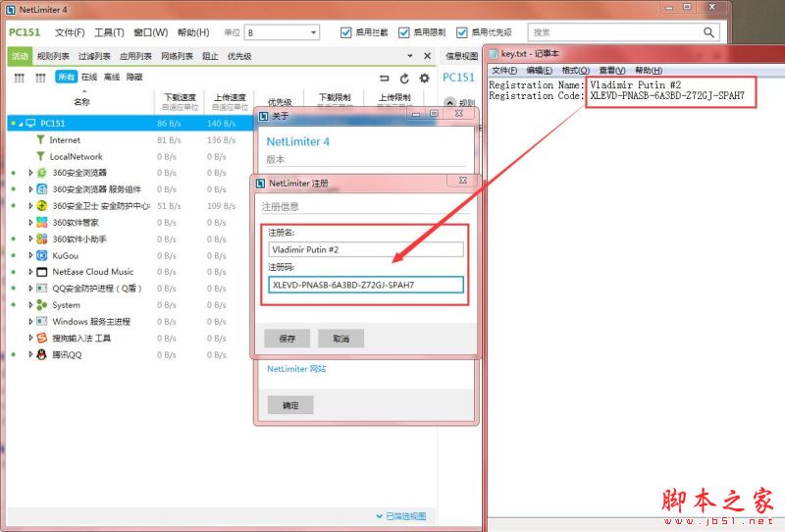Viewport: 785px width, 532px height.
Task: Click the 360软件小助手 icon
Action: point(42,239)
